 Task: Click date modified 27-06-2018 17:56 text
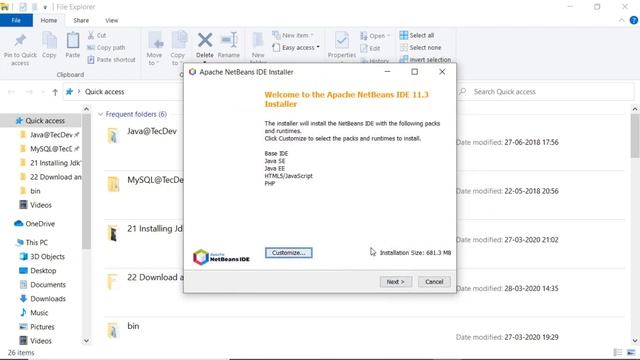[531, 142]
